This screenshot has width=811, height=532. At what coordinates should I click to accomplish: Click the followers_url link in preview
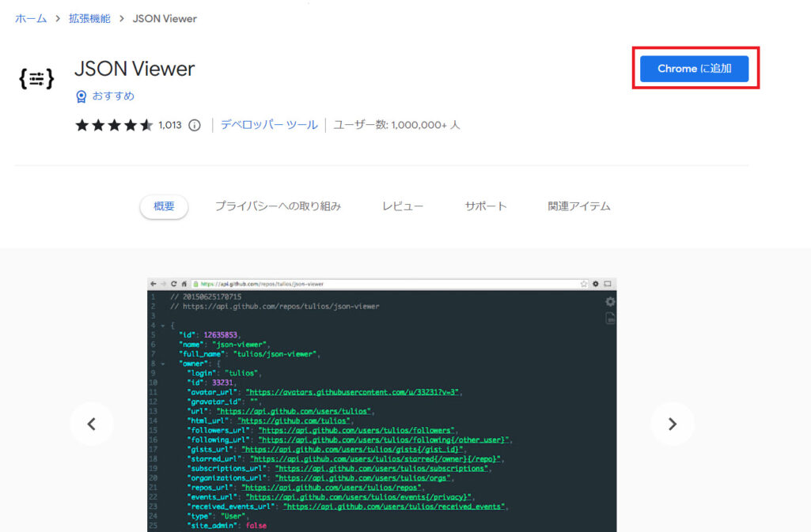tap(357, 430)
